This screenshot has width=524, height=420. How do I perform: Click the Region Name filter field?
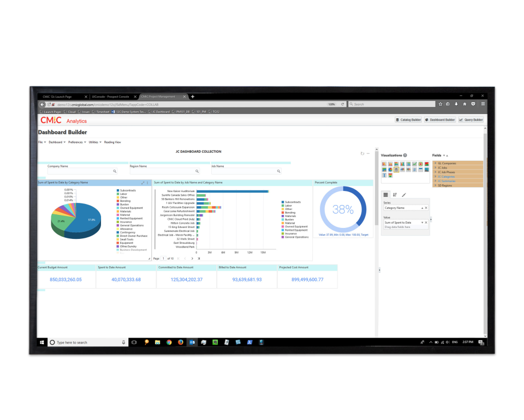pyautogui.click(x=165, y=171)
